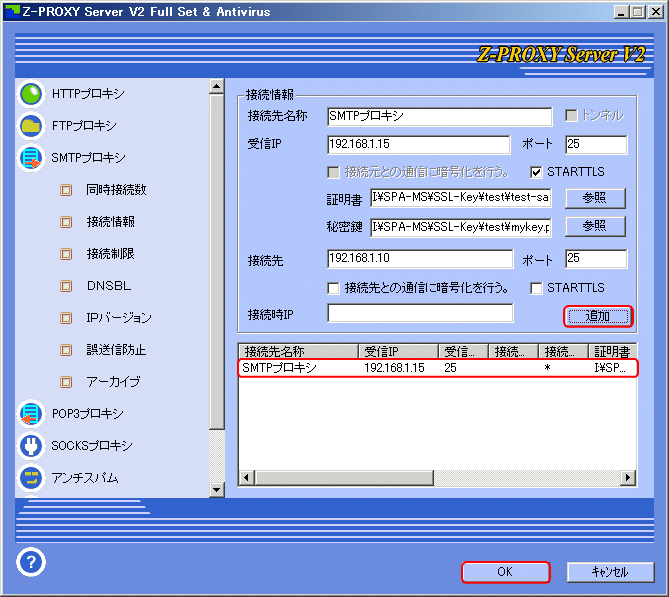This screenshot has width=669, height=597.
Task: Sort by 受信IP column header
Action: tap(398, 351)
